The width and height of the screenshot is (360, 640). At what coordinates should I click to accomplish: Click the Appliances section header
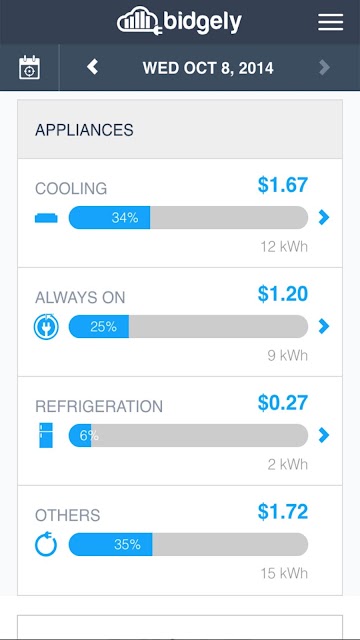click(x=180, y=130)
